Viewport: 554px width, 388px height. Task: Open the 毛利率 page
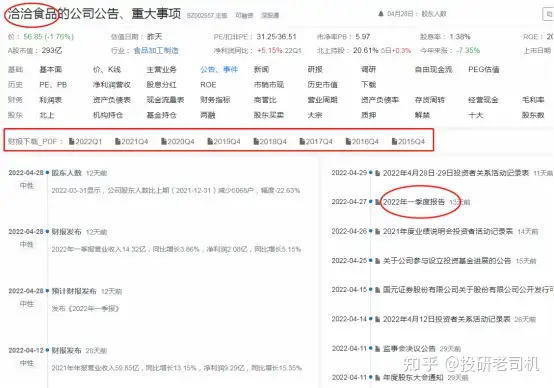click(x=533, y=100)
